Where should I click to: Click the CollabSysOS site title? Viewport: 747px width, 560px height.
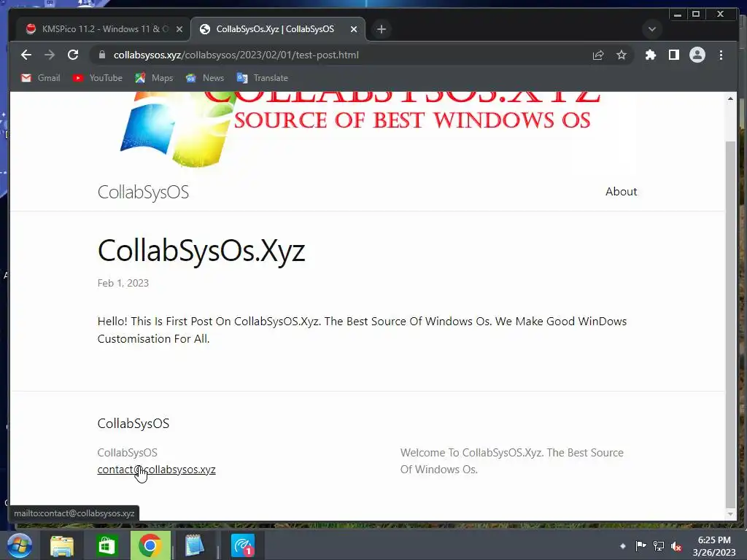tap(143, 192)
